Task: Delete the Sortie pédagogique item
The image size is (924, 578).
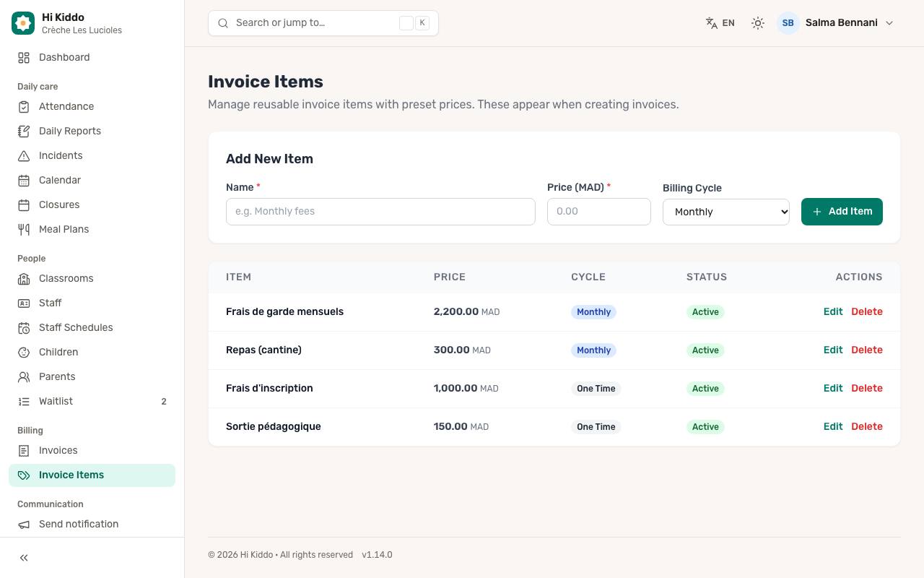Action: (x=867, y=426)
